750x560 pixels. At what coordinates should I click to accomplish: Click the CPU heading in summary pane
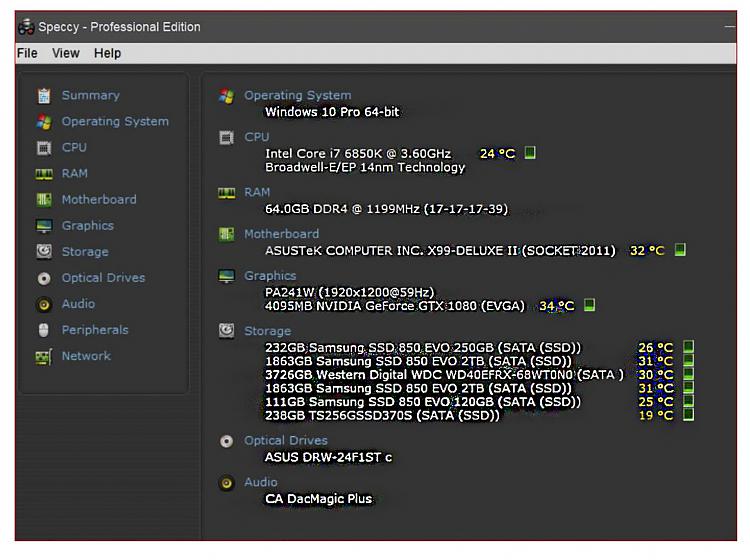pyautogui.click(x=257, y=137)
